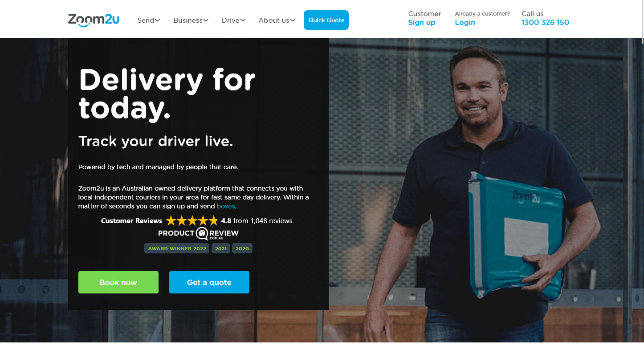Screen dimensions: 644x346
Task: Click the Award Winner 2022 badge
Action: pyautogui.click(x=177, y=248)
